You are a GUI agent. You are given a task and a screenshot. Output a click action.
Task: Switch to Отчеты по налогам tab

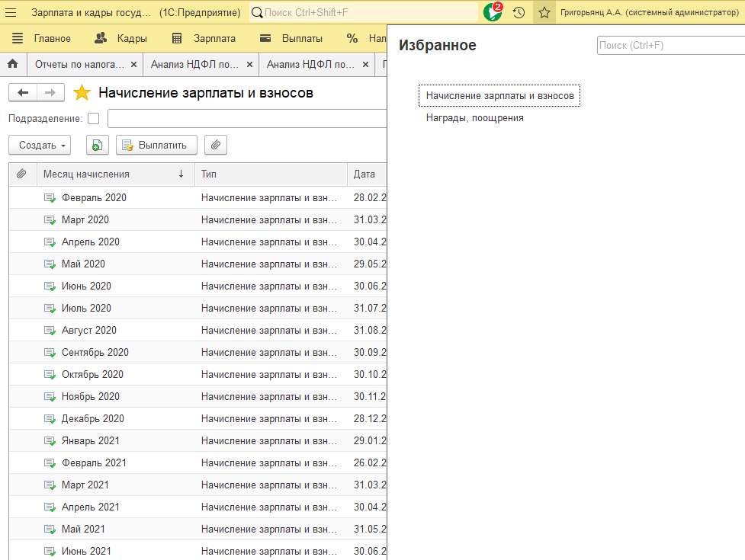[79, 65]
